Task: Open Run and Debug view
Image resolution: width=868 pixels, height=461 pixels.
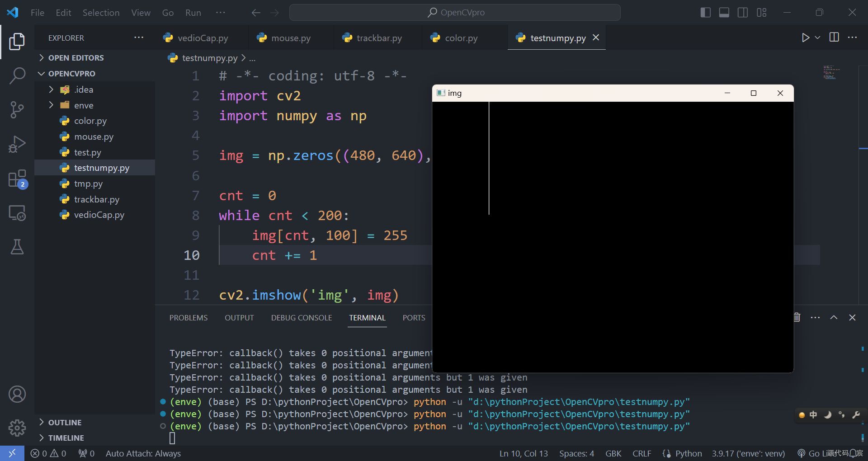Action: (x=17, y=144)
